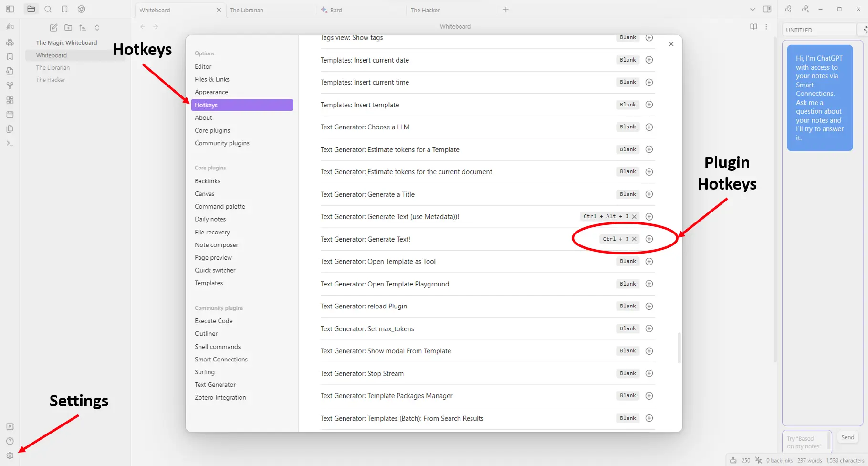The width and height of the screenshot is (868, 466).
Task: Click the settings modal scrollbar thumb
Action: point(679,348)
